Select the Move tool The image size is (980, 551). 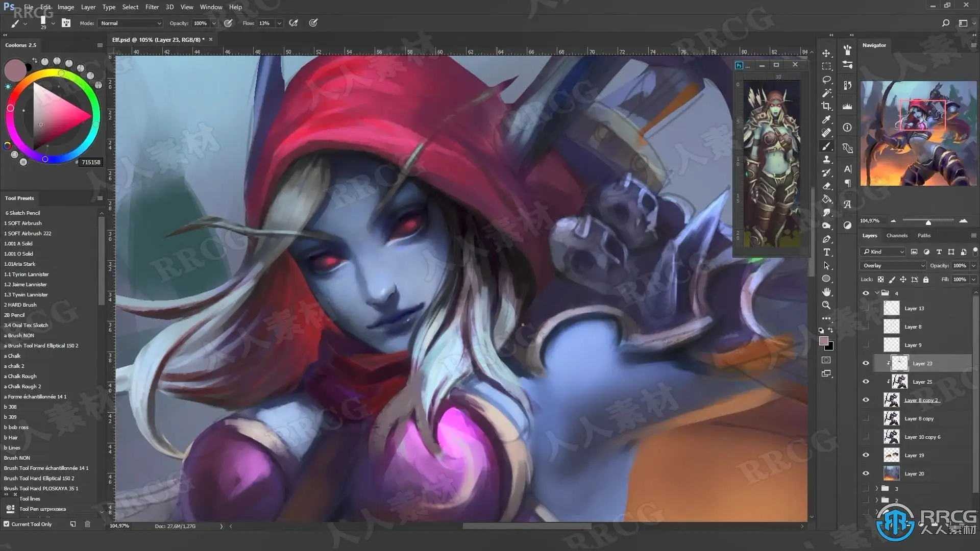826,53
